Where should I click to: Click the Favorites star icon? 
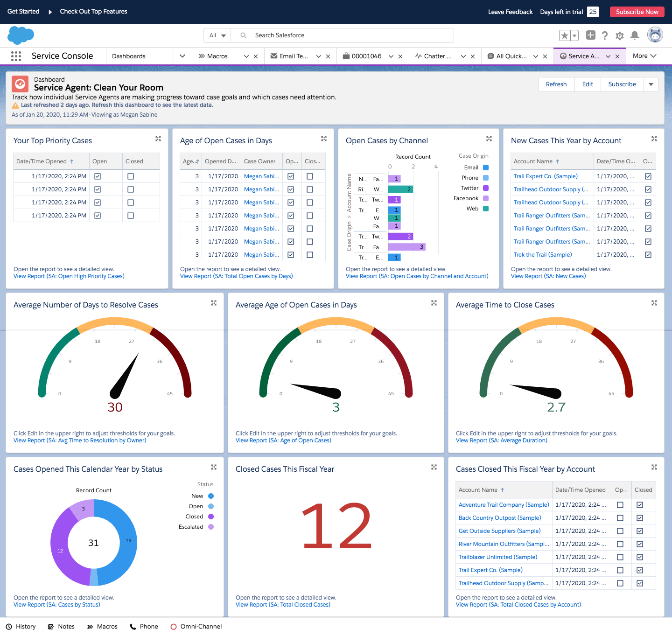(564, 35)
